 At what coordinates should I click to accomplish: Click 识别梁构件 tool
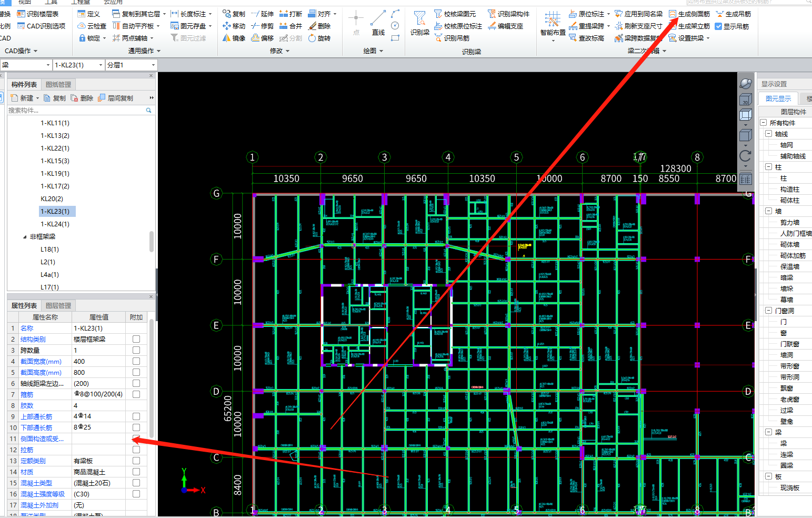508,14
